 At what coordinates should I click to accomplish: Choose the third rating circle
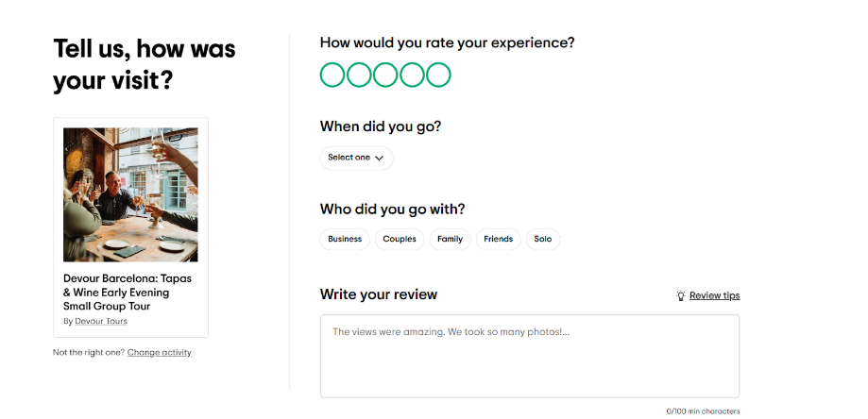pos(385,75)
